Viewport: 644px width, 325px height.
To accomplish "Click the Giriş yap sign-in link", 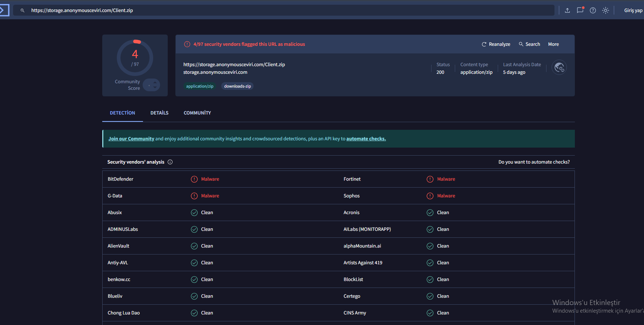I will [x=633, y=11].
